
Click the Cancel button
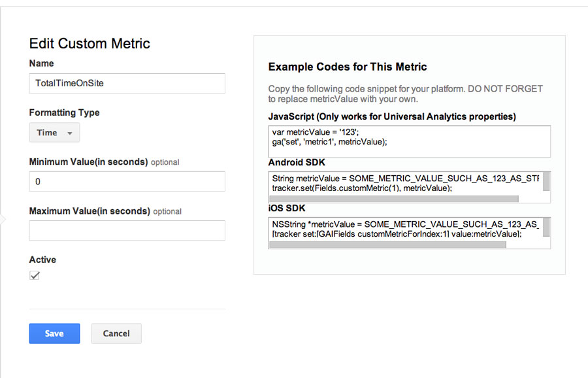pos(116,334)
